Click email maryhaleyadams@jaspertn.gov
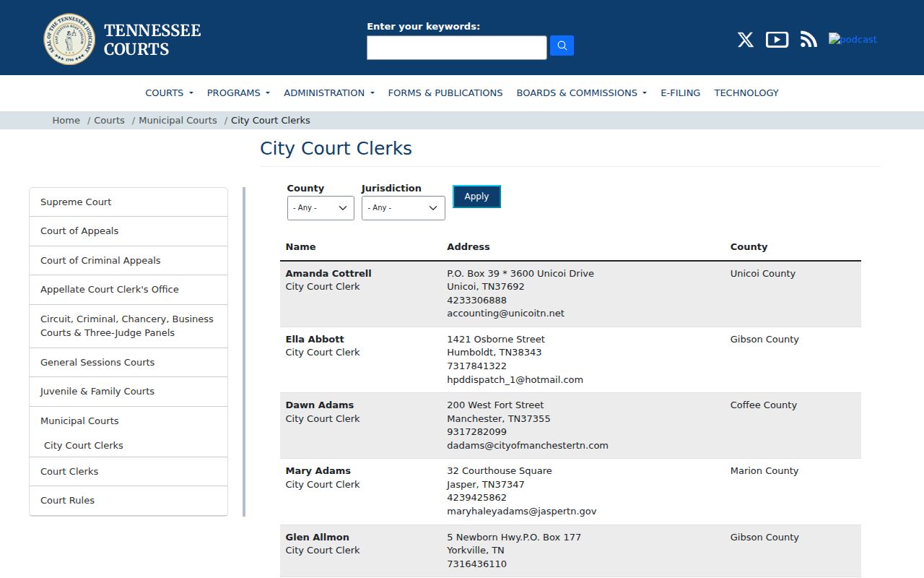Image resolution: width=924 pixels, height=578 pixels. pos(522,512)
